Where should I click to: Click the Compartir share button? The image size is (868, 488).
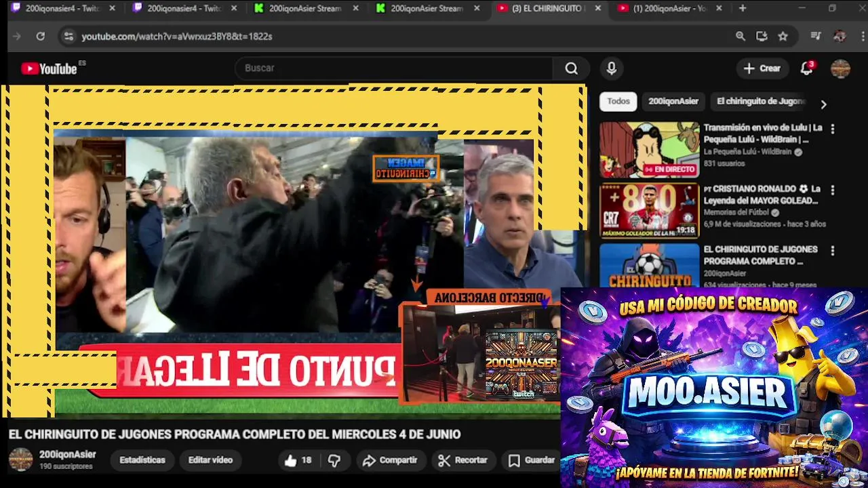[x=390, y=460]
